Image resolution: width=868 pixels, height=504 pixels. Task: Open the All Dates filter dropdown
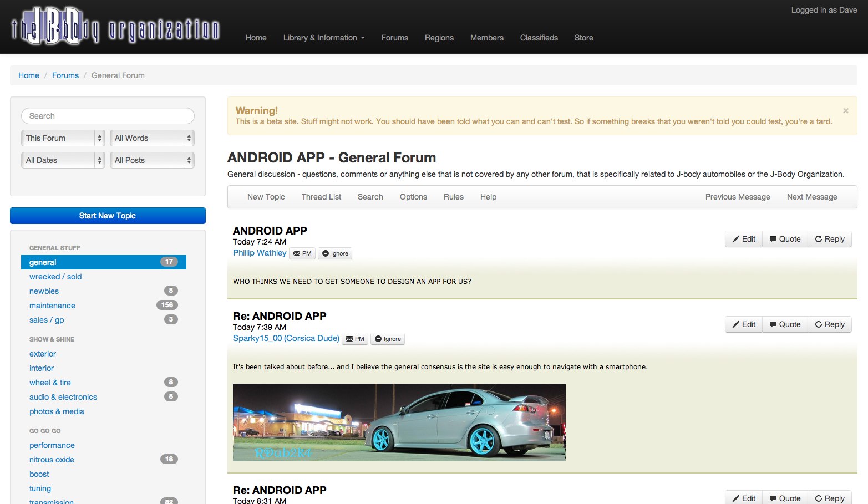point(63,160)
